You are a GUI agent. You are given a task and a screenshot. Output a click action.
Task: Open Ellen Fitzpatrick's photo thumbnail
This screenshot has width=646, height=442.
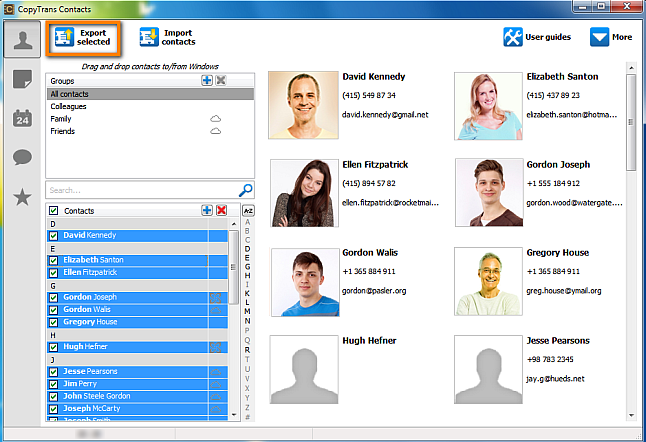pyautogui.click(x=304, y=193)
